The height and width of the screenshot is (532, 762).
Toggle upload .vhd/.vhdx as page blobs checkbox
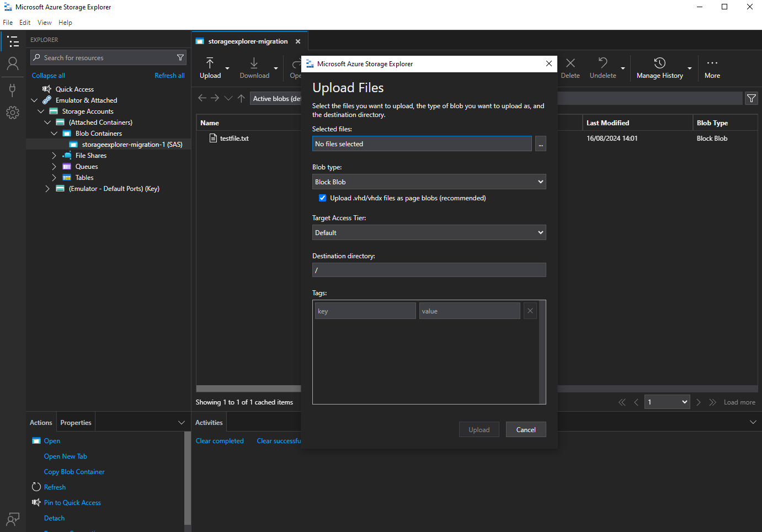tap(322, 198)
